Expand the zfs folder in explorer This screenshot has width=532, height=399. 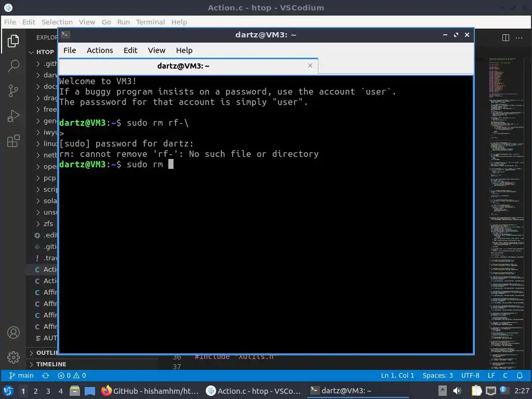tap(45, 223)
